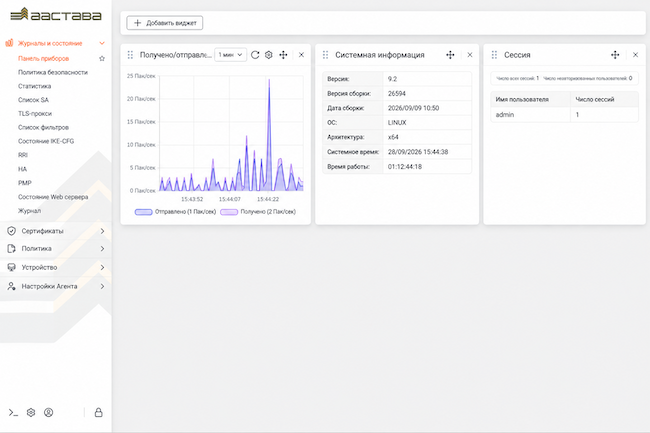Open Статистика page

pyautogui.click(x=34, y=86)
